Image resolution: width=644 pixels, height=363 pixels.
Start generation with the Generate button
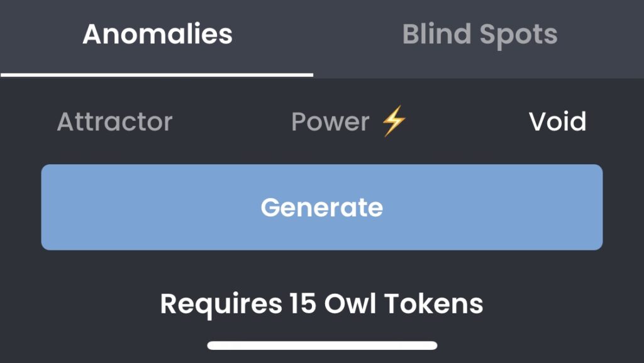click(x=322, y=208)
